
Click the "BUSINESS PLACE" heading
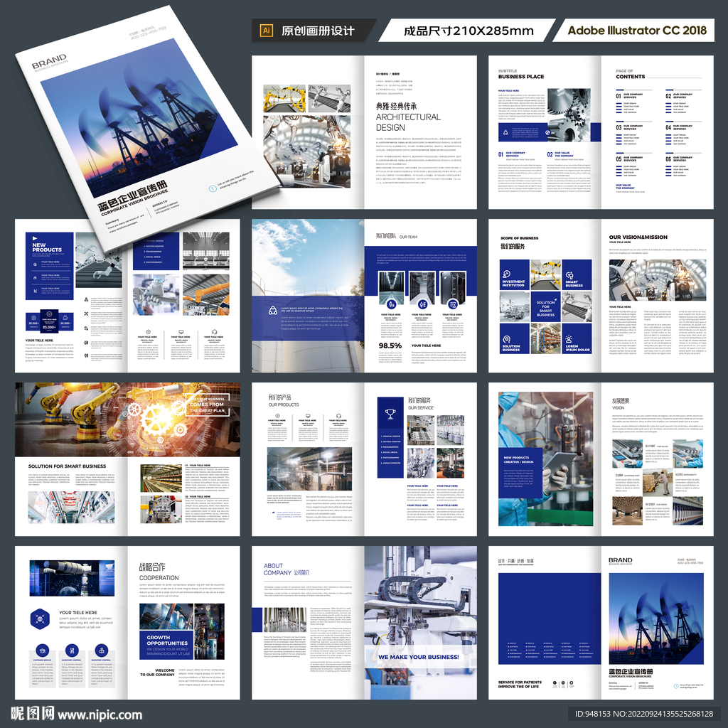pyautogui.click(x=521, y=77)
